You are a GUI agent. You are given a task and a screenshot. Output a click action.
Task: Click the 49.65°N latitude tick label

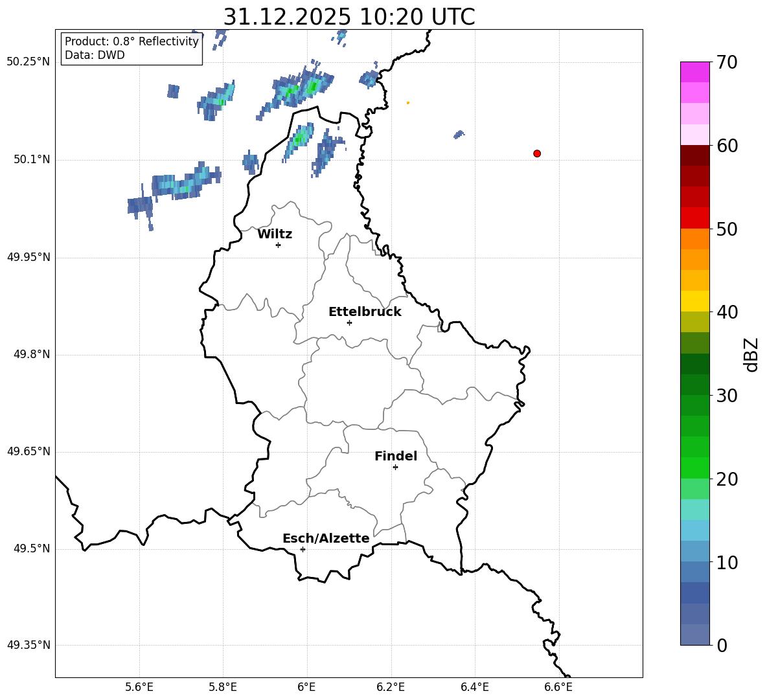coord(29,451)
